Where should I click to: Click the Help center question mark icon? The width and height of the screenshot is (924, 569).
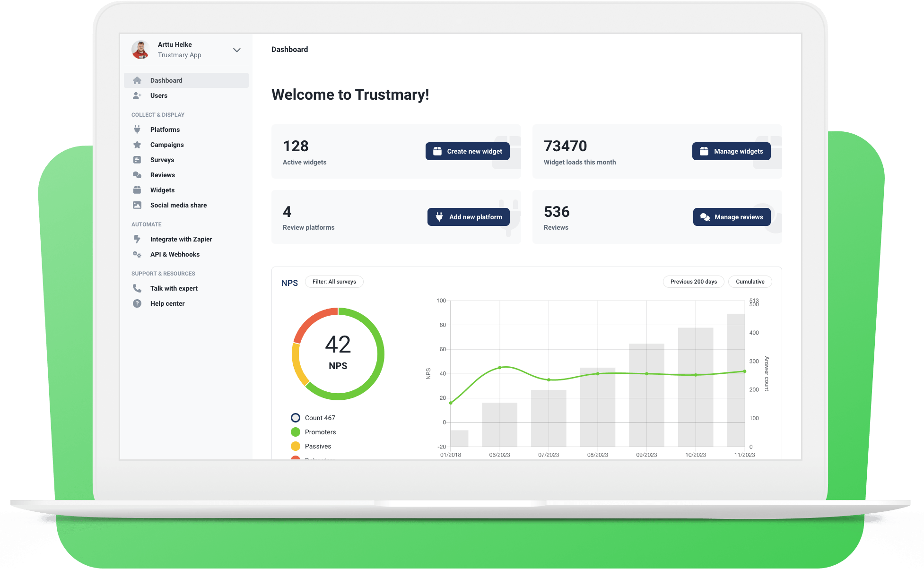[137, 303]
